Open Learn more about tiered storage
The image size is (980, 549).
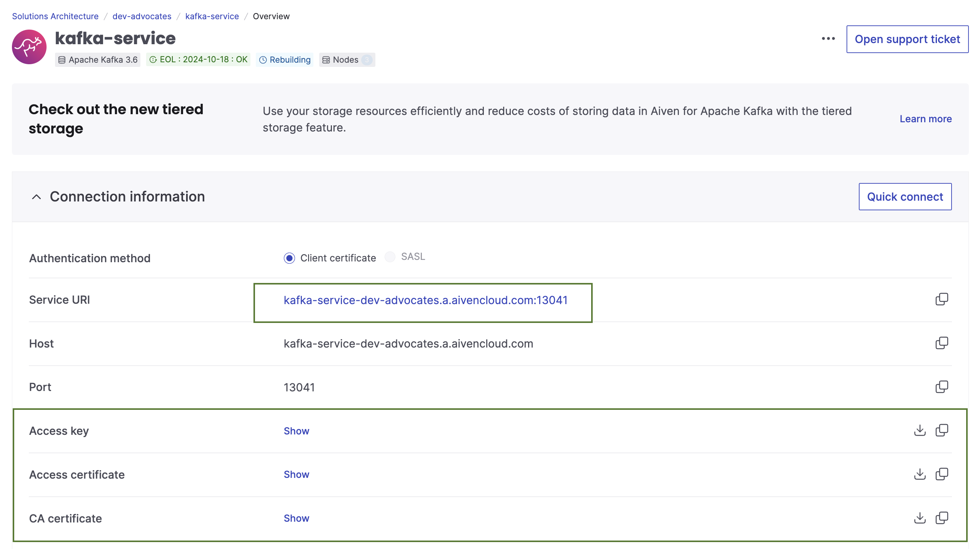pos(925,119)
